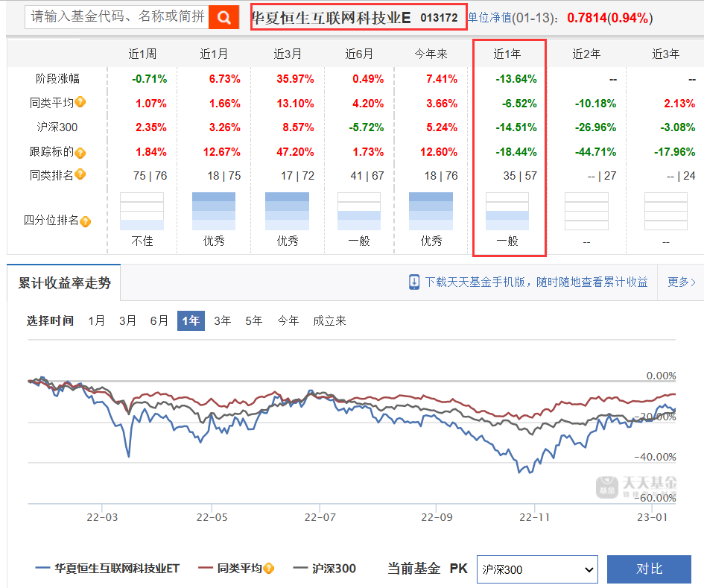Open the 累计收益率走势 tab

tap(64, 283)
